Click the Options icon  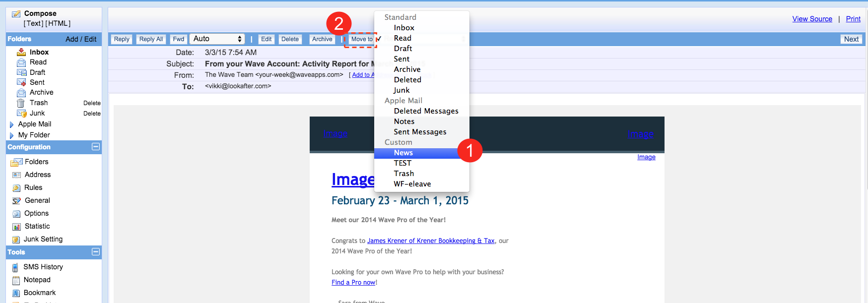click(16, 214)
